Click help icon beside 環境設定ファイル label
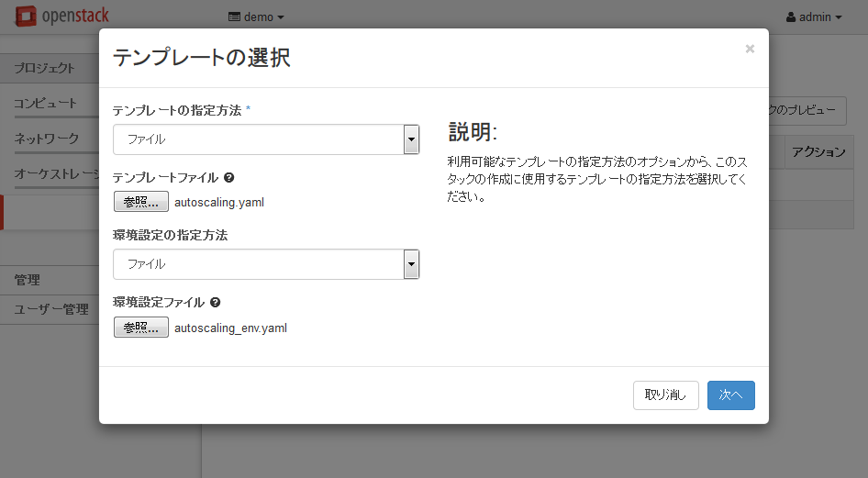Screen dimensions: 868x478 coord(216,302)
